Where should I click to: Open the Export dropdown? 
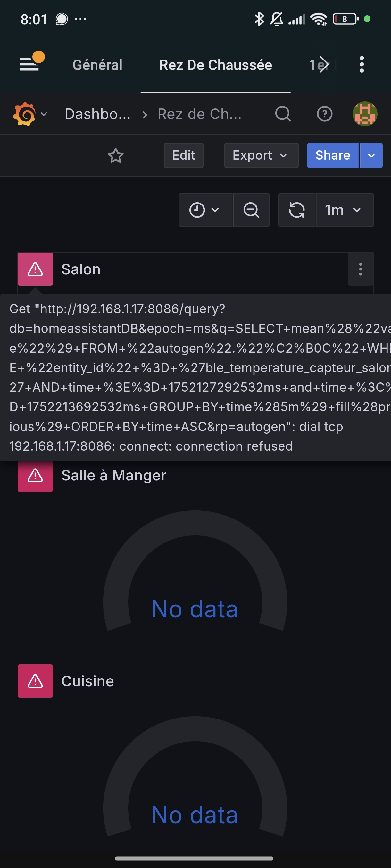pyautogui.click(x=261, y=155)
